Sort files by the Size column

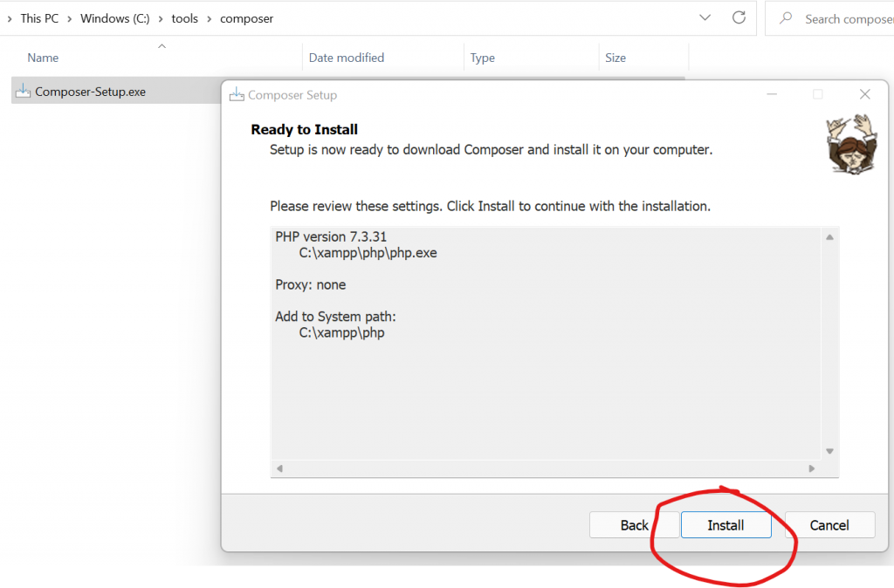[615, 58]
